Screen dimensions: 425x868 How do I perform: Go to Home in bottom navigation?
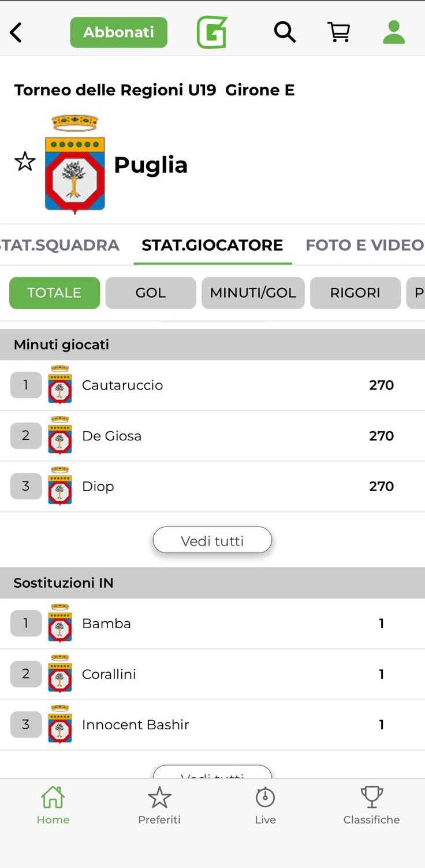(x=53, y=805)
